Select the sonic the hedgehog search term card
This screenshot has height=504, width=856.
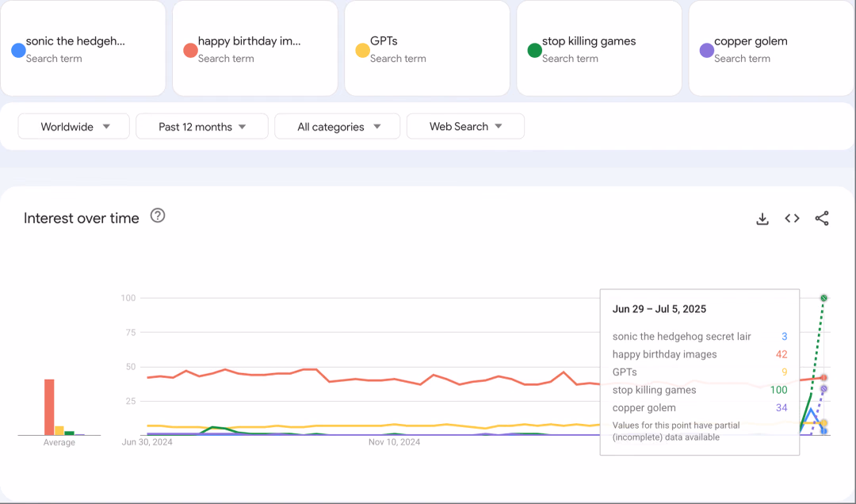point(83,48)
